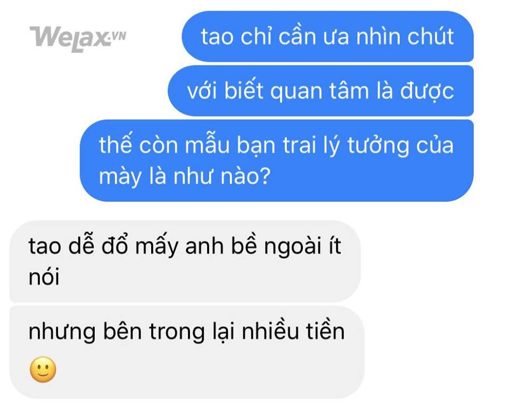Click the word "nói" in gray bubble
The width and height of the screenshot is (511, 420).
pos(44,277)
